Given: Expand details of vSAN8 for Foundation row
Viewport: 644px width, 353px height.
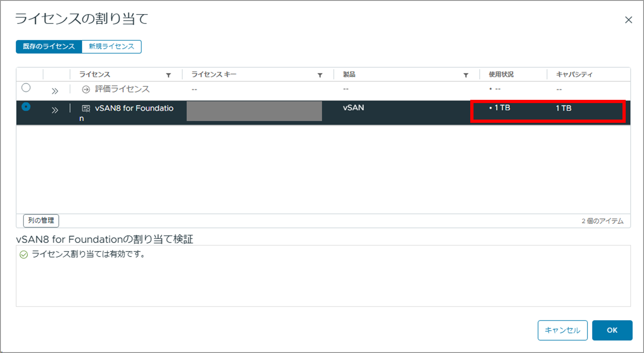Looking at the screenshot, I should tap(55, 110).
